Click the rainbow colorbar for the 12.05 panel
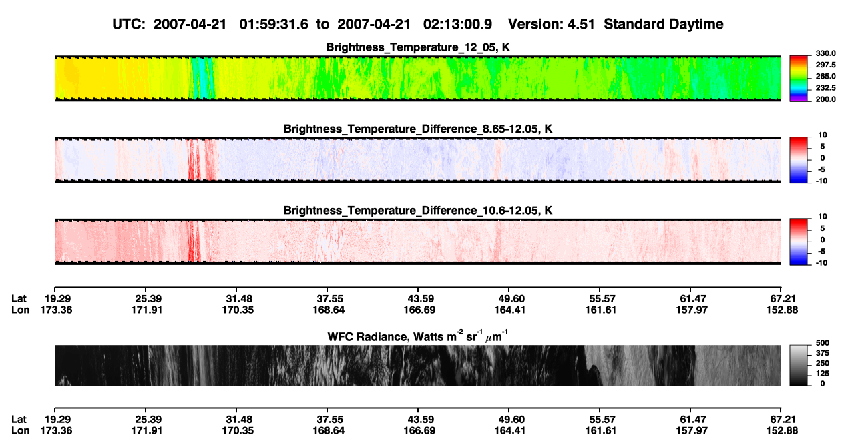Image resolution: width=868 pixels, height=445 pixels. [799, 78]
